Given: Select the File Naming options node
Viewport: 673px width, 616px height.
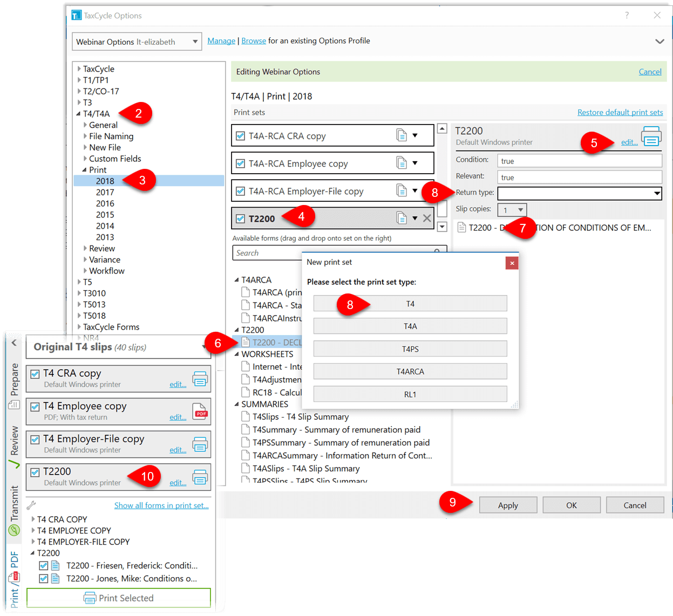Looking at the screenshot, I should (x=111, y=136).
